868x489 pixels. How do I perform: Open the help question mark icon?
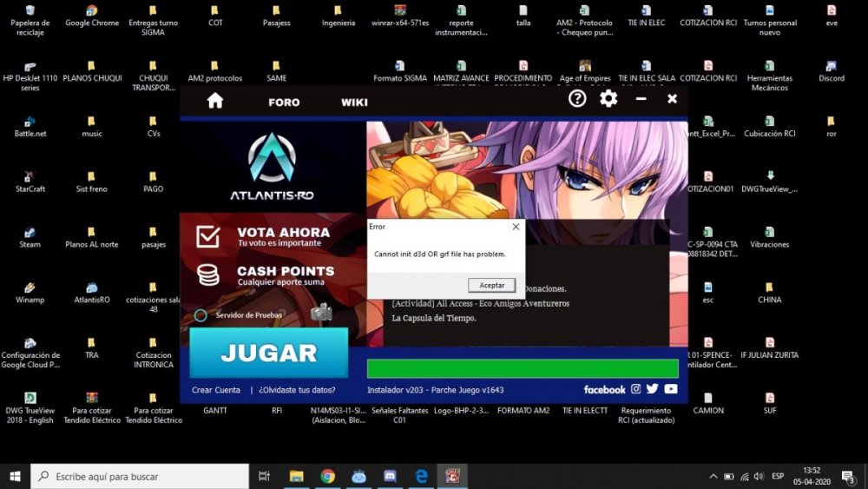coord(577,99)
